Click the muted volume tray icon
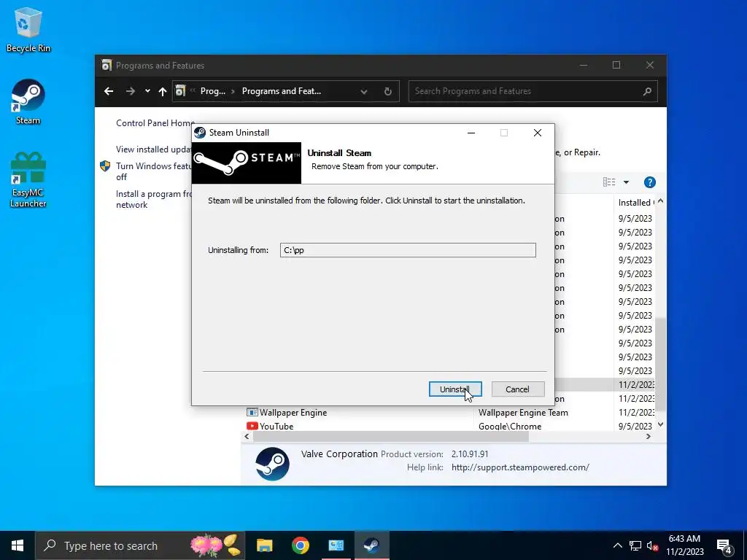 pyautogui.click(x=652, y=545)
